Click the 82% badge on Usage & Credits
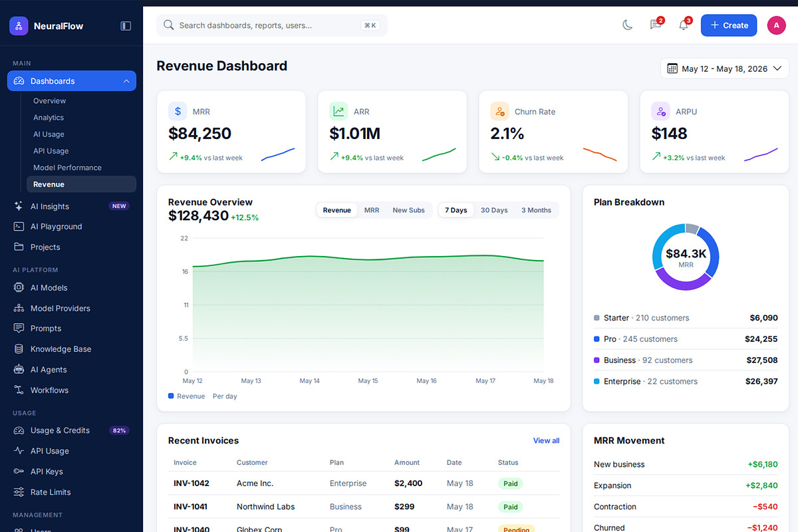Viewport: 798px width, 532px height. (120, 430)
